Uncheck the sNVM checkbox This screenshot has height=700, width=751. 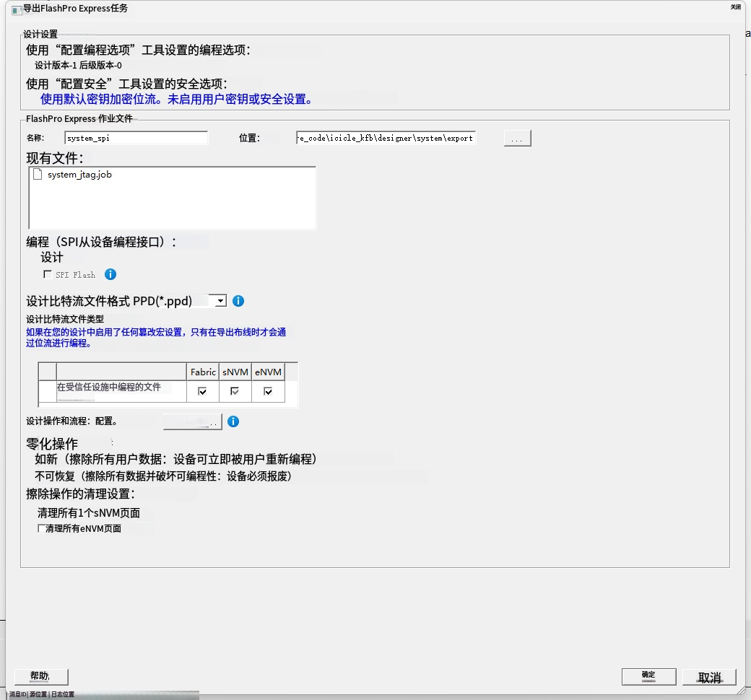(235, 392)
